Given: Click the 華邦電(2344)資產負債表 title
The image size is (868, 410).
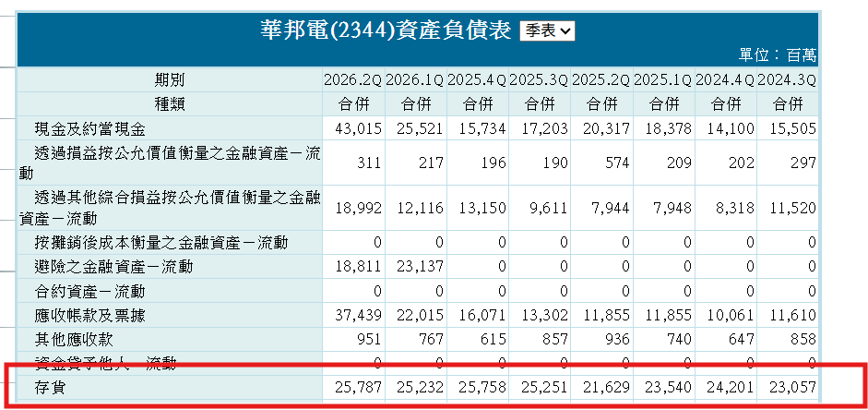Looking at the screenshot, I should (386, 31).
